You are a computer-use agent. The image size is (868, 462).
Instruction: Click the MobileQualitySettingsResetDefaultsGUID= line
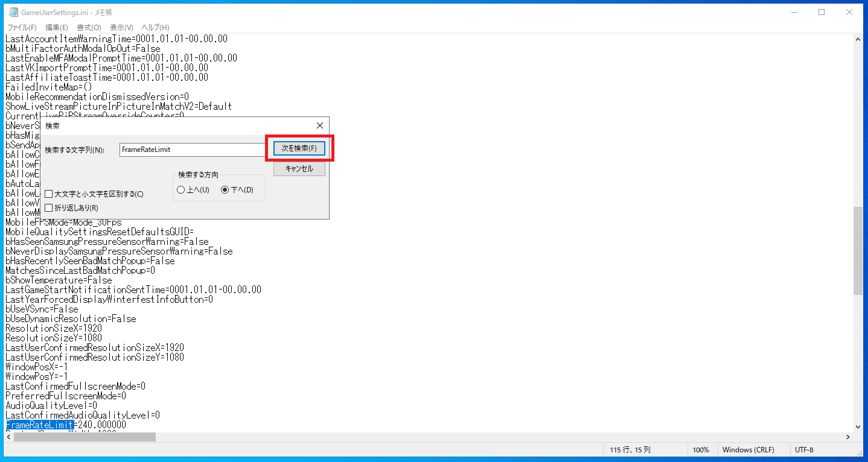coord(100,232)
